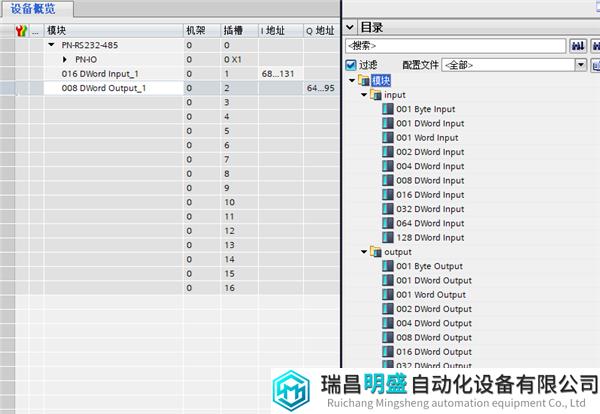The width and height of the screenshot is (600, 414).
Task: Toggle the 过滤 filter checkbox
Action: (350, 65)
